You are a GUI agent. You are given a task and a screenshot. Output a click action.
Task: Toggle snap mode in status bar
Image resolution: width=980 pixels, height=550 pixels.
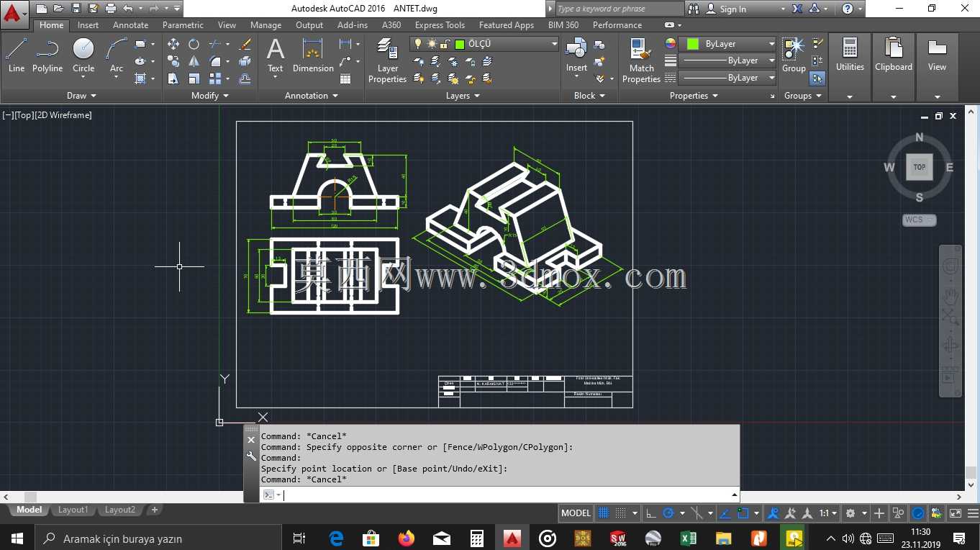click(x=621, y=513)
